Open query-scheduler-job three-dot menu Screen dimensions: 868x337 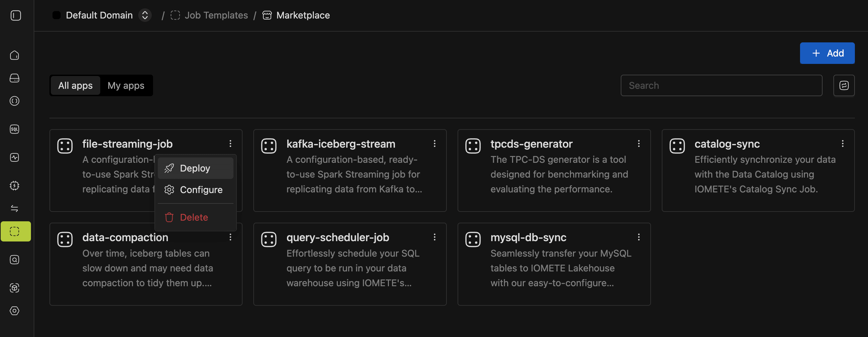click(x=435, y=237)
